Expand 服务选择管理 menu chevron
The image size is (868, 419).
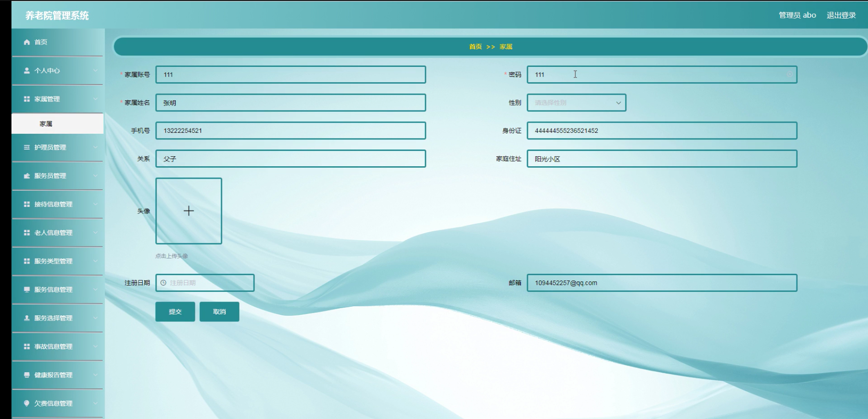pyautogui.click(x=95, y=318)
